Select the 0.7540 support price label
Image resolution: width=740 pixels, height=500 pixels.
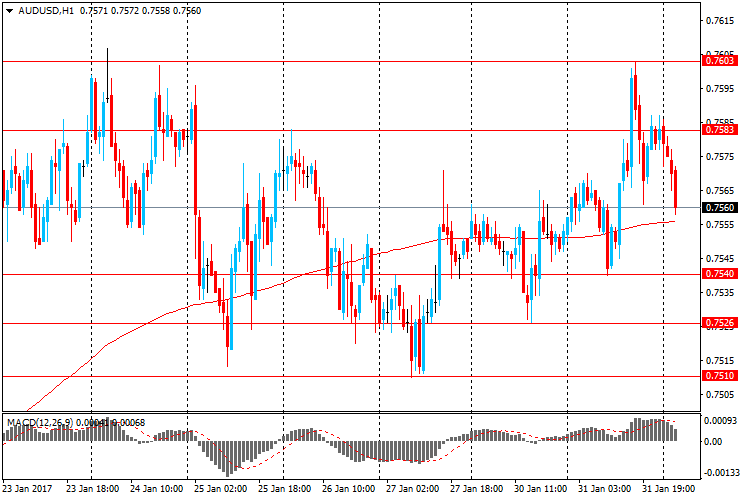coord(719,274)
